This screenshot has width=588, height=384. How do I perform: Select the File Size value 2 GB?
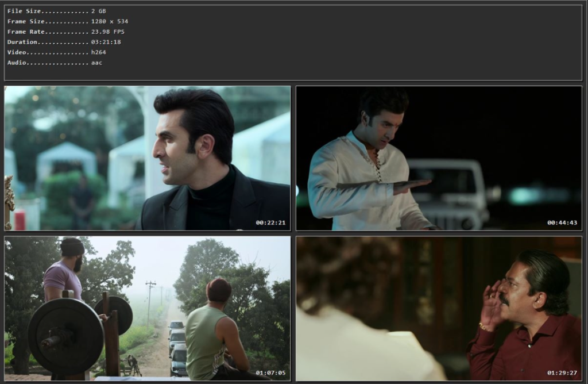[99, 11]
